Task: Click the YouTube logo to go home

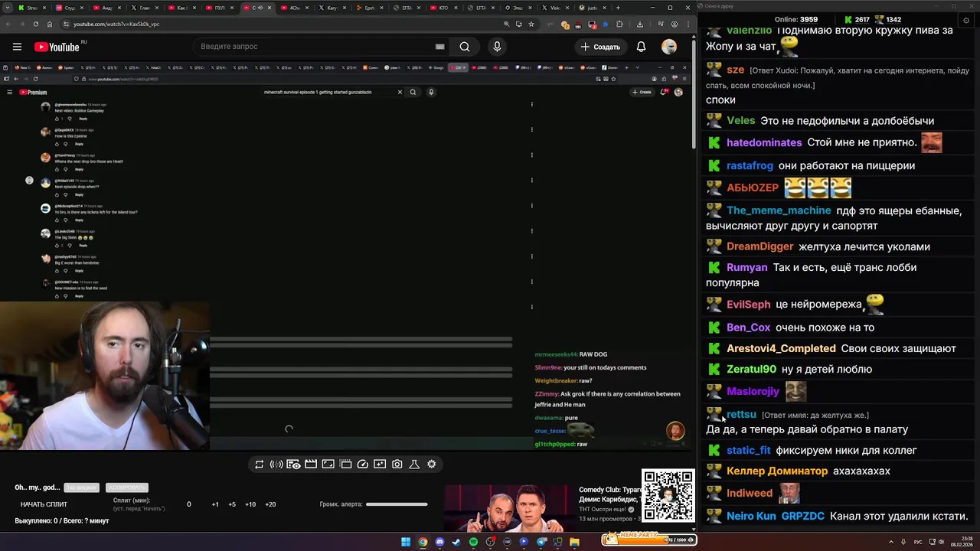Action: 57,47
